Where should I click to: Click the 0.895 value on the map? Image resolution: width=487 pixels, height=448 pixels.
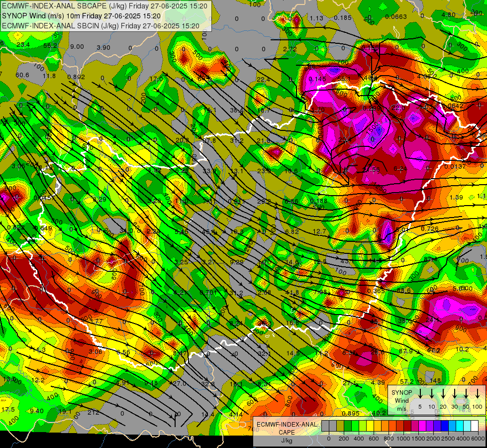point(350,413)
